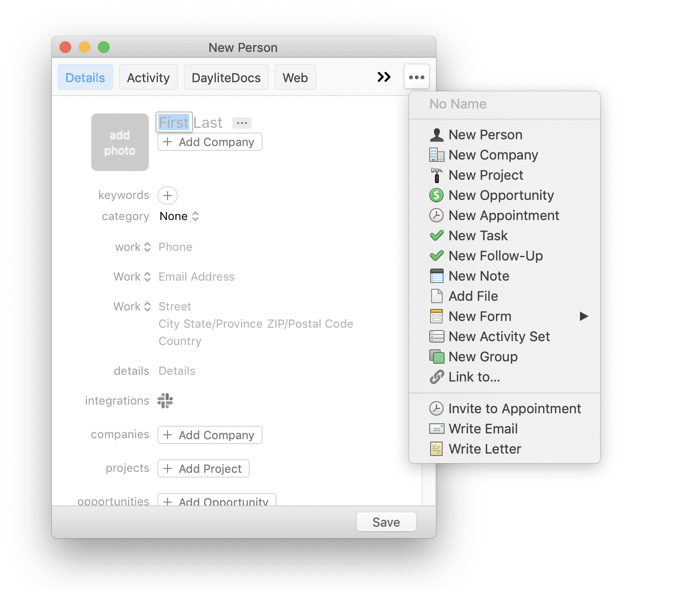700x591 pixels.
Task: Click the Write Email envelope icon
Action: 436,429
